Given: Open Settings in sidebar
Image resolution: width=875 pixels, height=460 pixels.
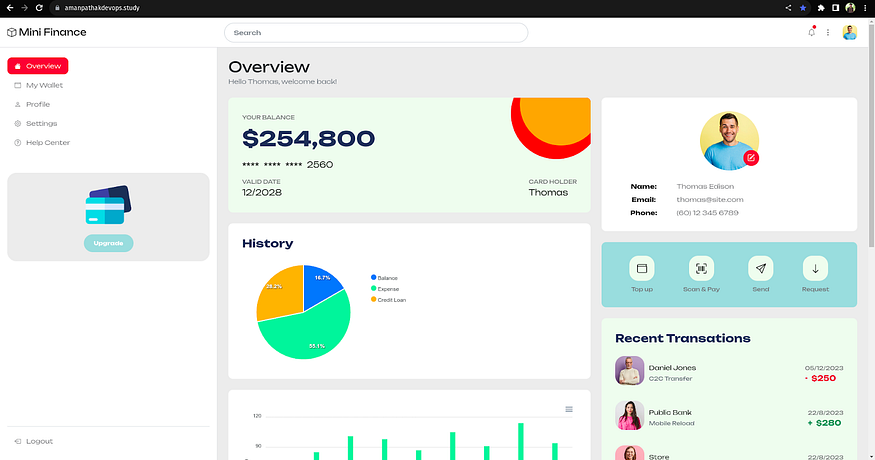Looking at the screenshot, I should coord(36,123).
